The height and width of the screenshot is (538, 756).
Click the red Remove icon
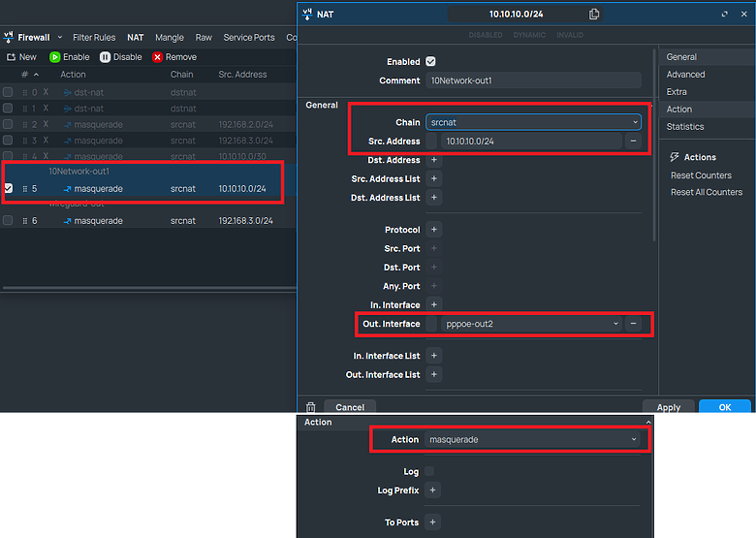pos(157,57)
